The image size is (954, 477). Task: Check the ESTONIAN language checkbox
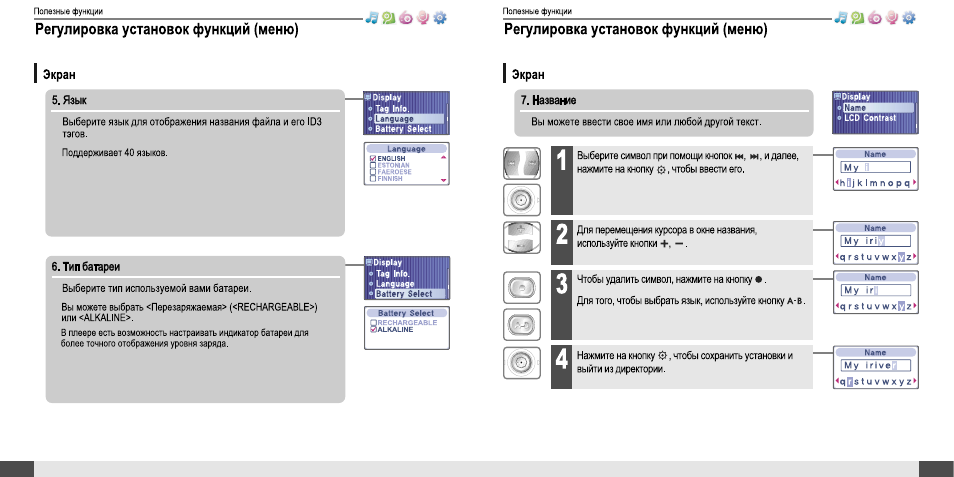373,165
